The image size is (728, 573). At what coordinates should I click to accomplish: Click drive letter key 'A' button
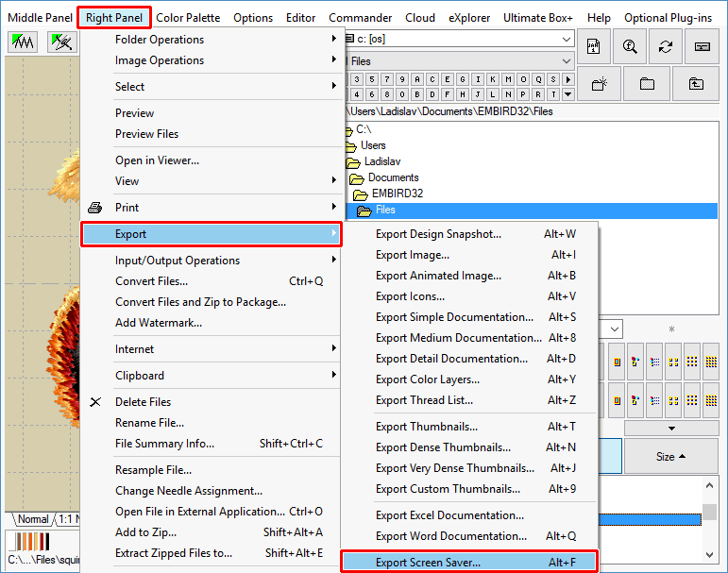pyautogui.click(x=417, y=79)
